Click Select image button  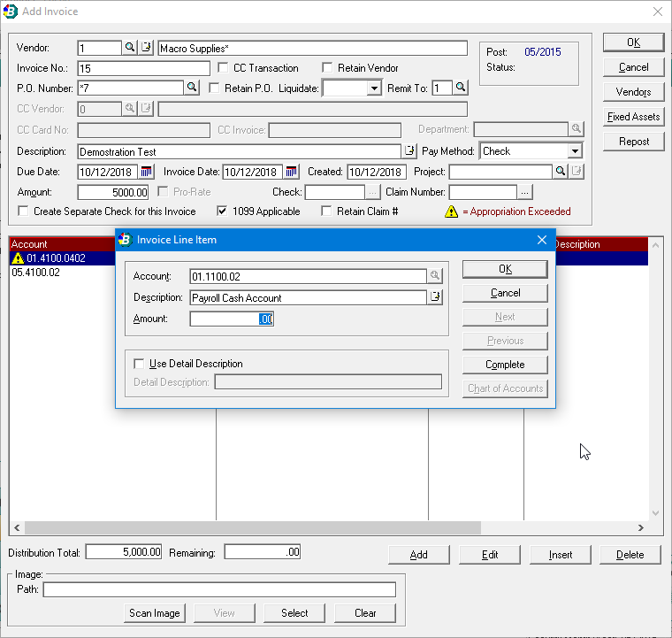point(294,613)
